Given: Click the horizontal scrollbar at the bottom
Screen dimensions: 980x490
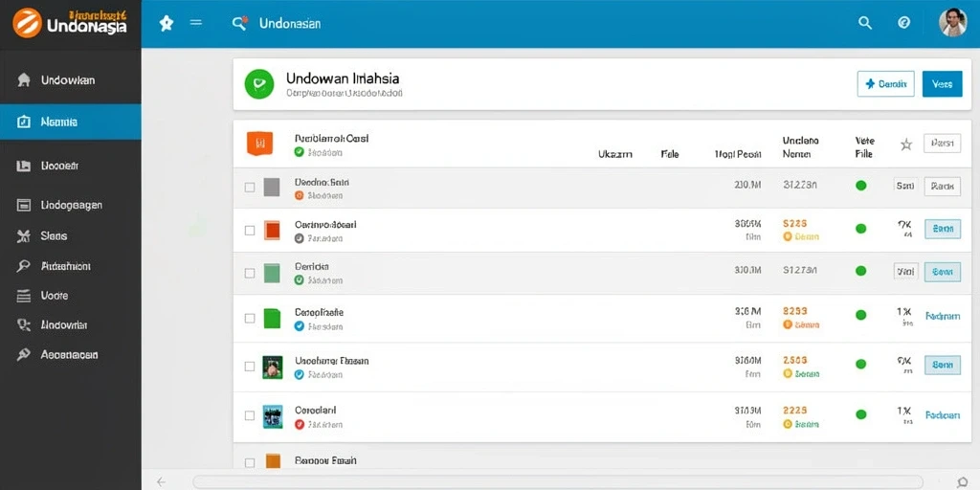Looking at the screenshot, I should pyautogui.click(x=558, y=481).
